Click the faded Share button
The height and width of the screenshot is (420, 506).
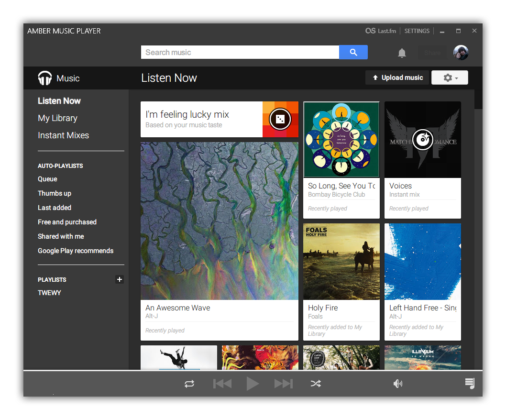[432, 53]
